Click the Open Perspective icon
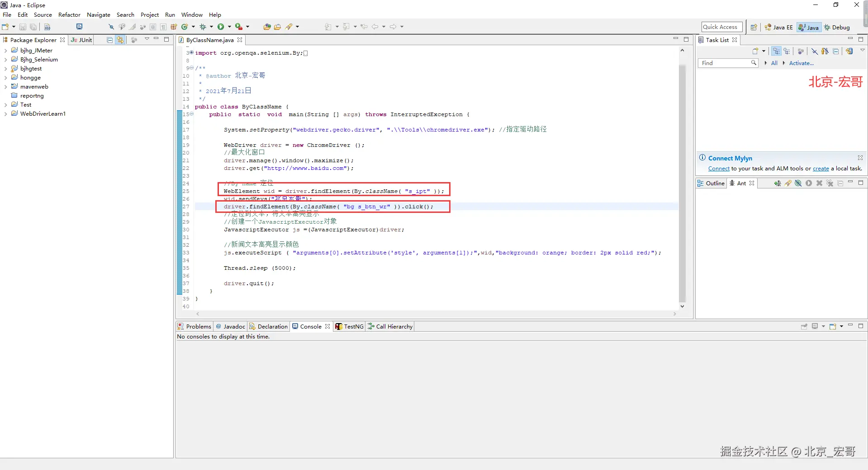This screenshot has width=868, height=470. click(754, 27)
